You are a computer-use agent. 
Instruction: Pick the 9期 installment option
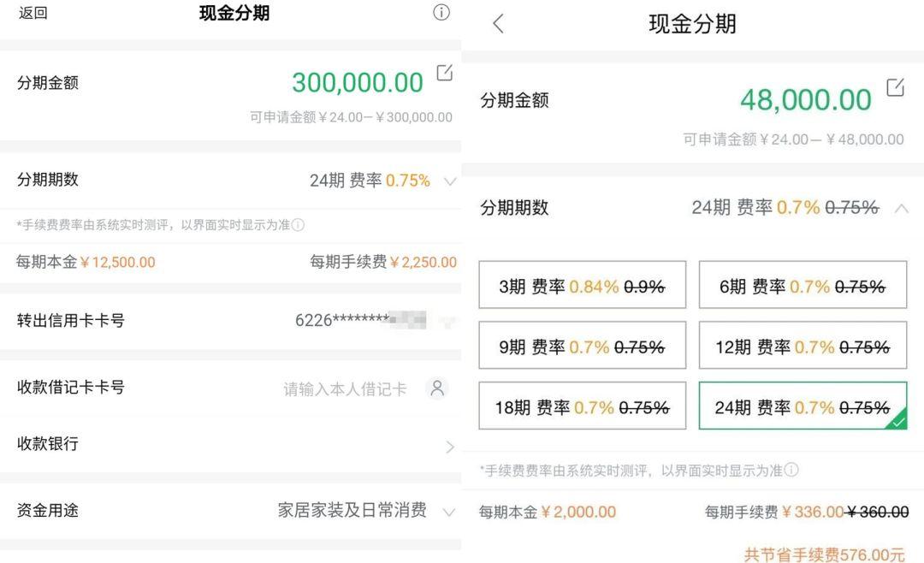click(x=582, y=347)
